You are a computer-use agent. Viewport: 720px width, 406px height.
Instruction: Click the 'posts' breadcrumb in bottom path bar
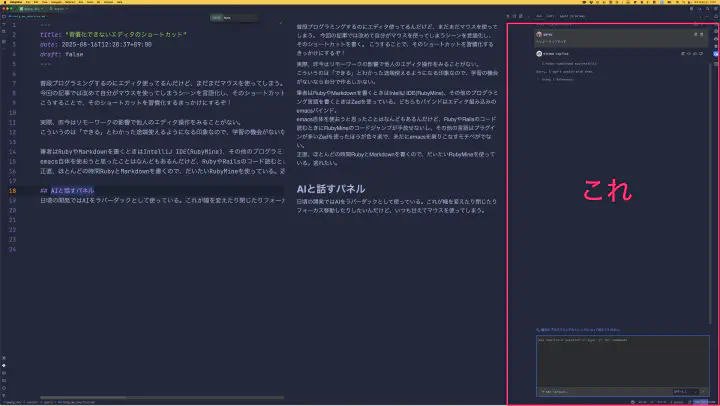pyautogui.click(x=47, y=402)
